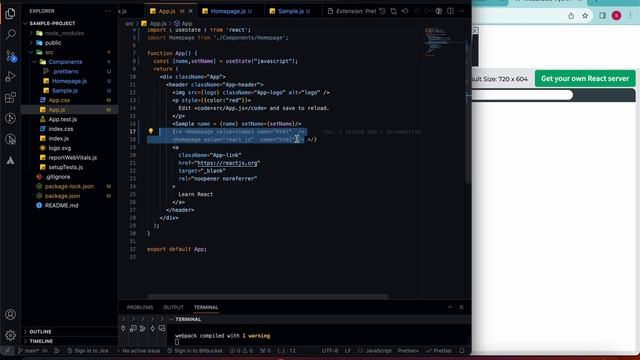The height and width of the screenshot is (360, 640).
Task: Open the browser three-dot menu
Action: (631, 16)
